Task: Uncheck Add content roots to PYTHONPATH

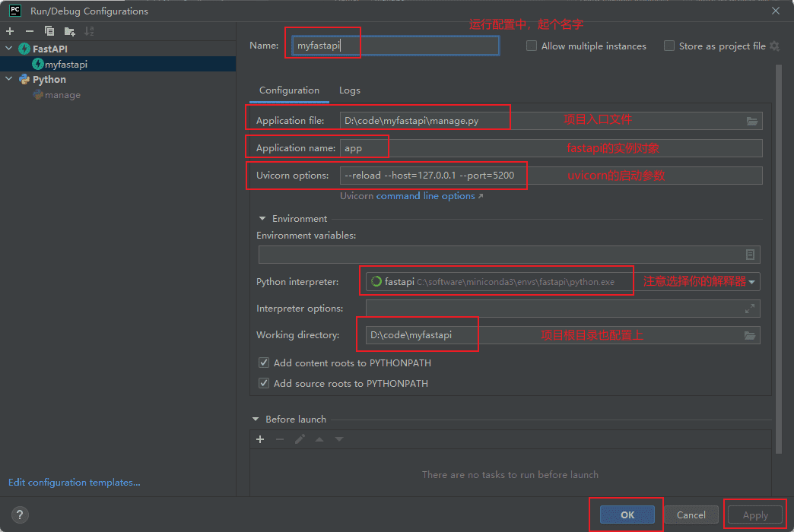Action: pos(264,363)
